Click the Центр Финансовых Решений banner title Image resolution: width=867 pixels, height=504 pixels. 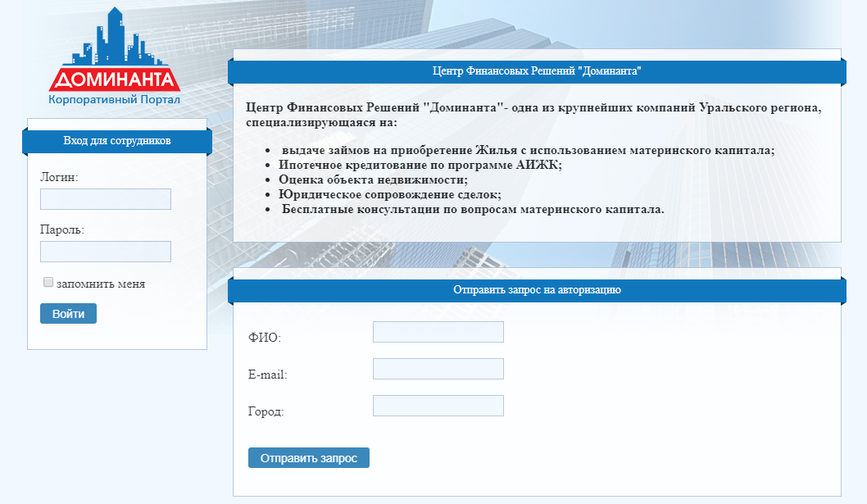click(536, 71)
